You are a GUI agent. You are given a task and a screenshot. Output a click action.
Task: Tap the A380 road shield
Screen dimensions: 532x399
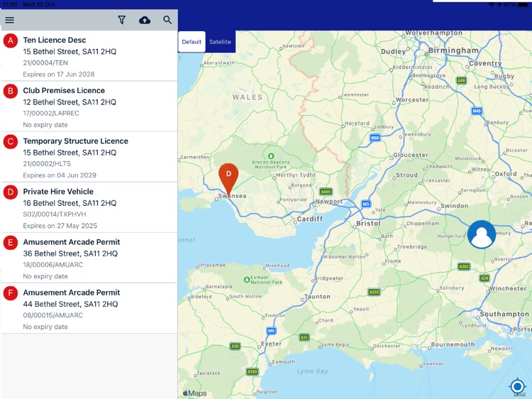click(x=252, y=371)
